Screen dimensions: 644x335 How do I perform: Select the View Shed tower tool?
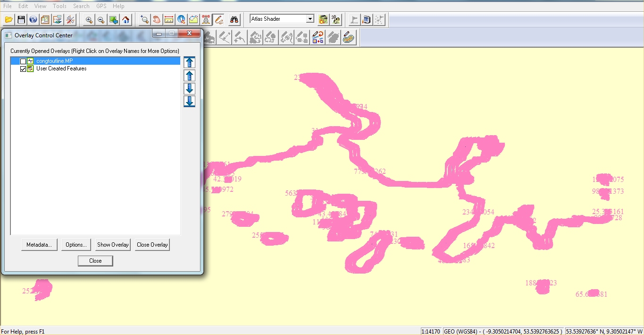(x=206, y=19)
